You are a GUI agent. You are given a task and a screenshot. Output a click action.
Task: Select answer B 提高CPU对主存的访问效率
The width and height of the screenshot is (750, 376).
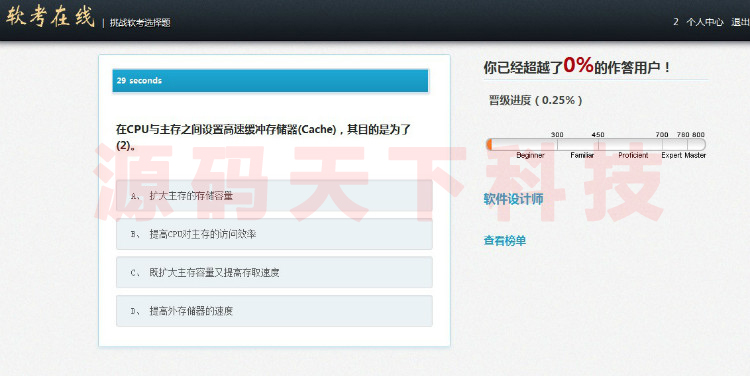274,234
